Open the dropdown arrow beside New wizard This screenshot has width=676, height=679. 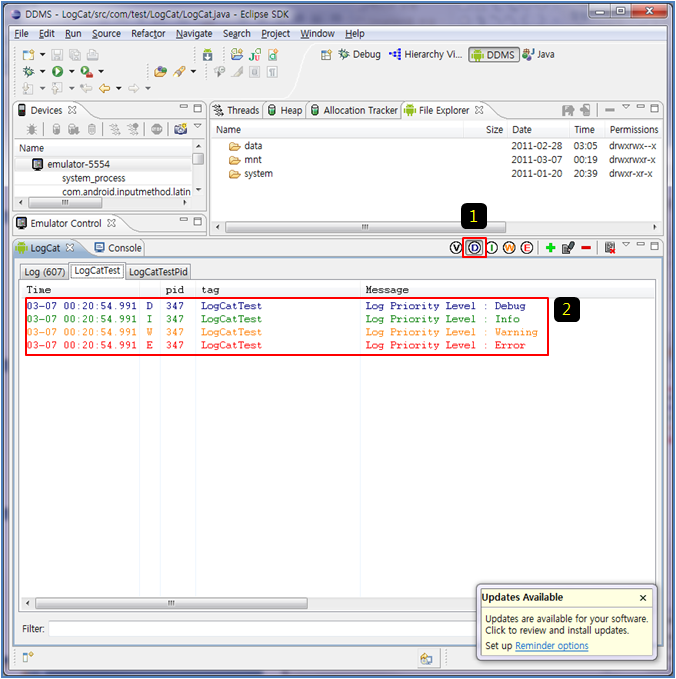(x=42, y=55)
